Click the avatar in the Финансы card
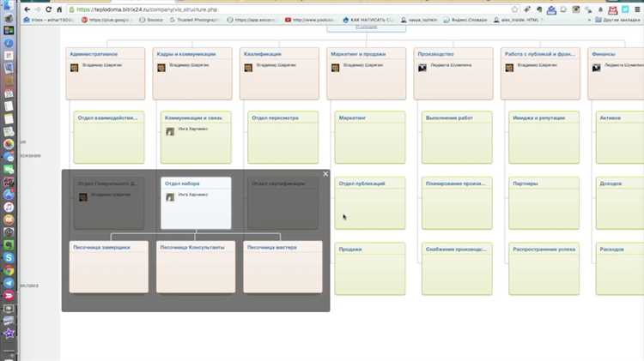644x361 pixels. point(597,68)
